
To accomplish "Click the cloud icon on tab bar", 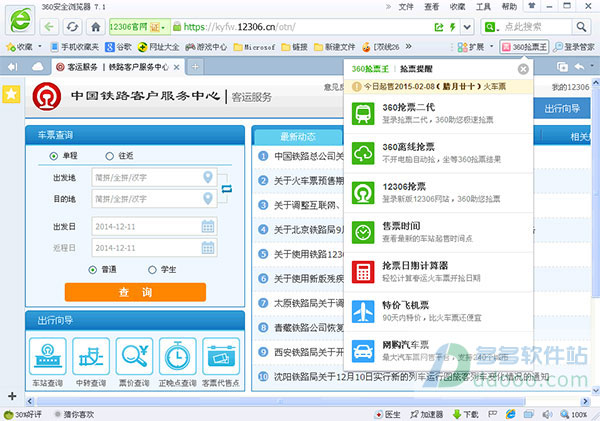I will coord(38,67).
